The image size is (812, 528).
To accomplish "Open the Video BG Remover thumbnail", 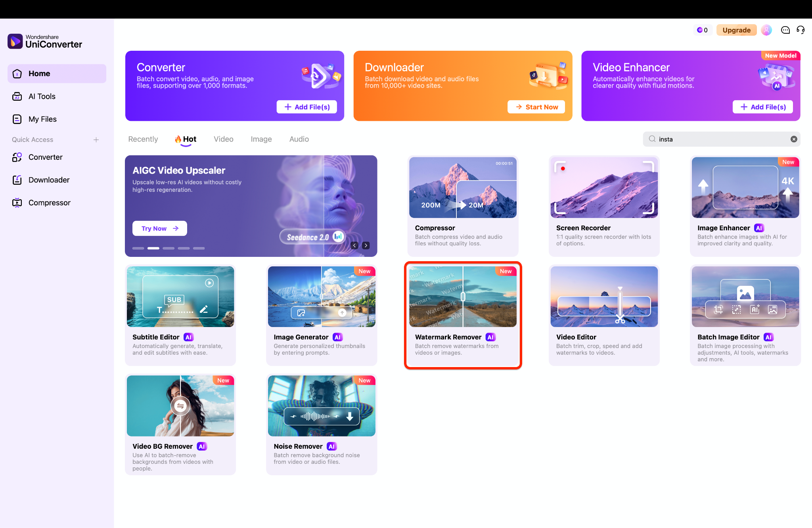I will pos(180,406).
